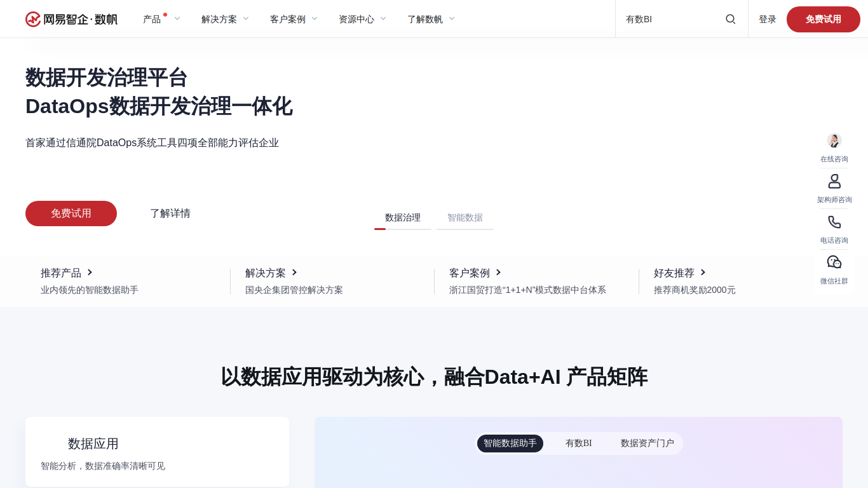The height and width of the screenshot is (488, 868).
Task: Select the 有数BI pill tab
Action: click(x=579, y=444)
